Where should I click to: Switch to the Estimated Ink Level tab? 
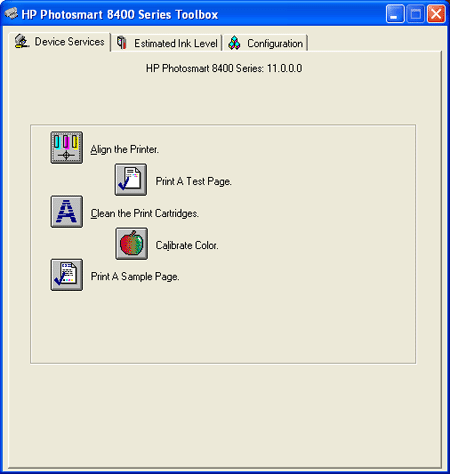(167, 43)
